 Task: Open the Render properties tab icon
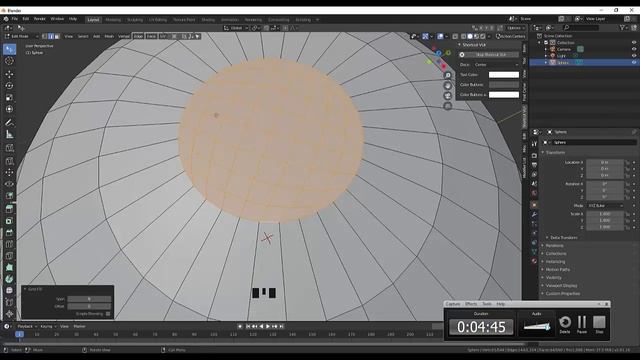534,156
